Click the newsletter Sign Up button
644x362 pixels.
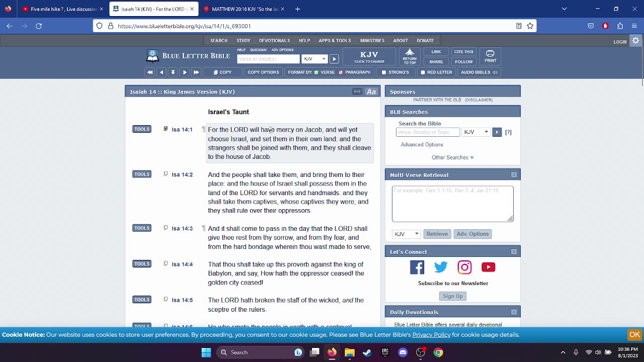(453, 296)
